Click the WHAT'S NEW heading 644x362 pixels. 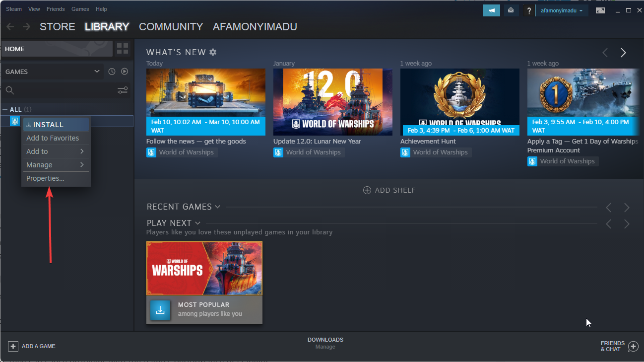(x=176, y=52)
